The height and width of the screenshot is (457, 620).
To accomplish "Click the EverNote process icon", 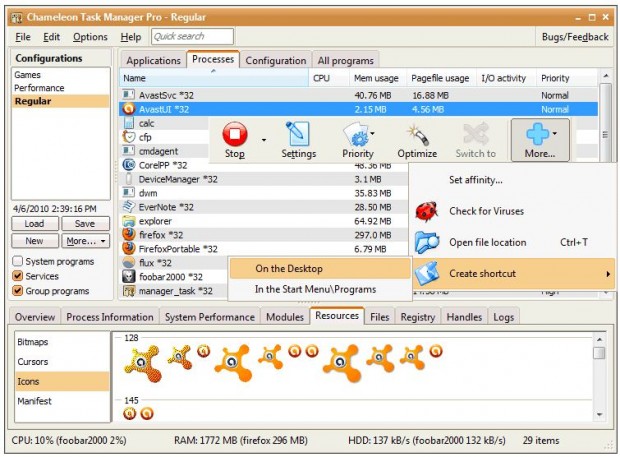I will click(x=129, y=206).
